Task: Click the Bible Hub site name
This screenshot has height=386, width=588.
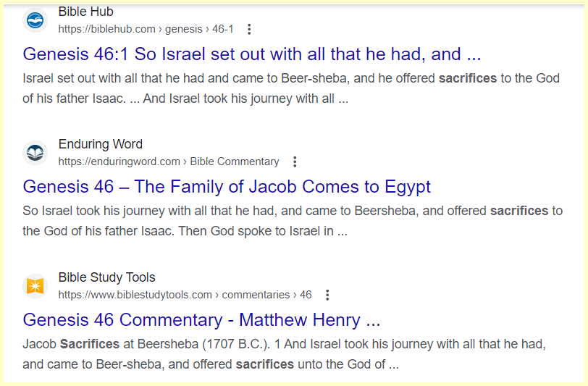Action: click(85, 12)
